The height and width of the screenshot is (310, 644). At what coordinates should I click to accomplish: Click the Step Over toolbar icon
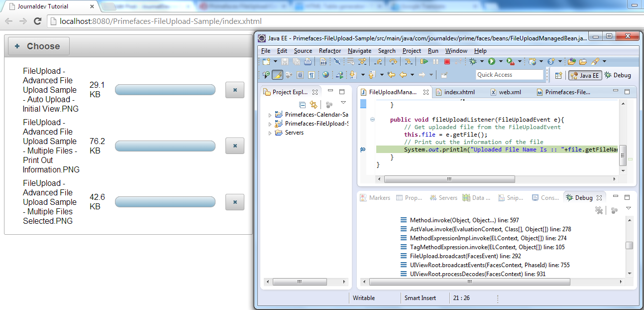(x=393, y=62)
